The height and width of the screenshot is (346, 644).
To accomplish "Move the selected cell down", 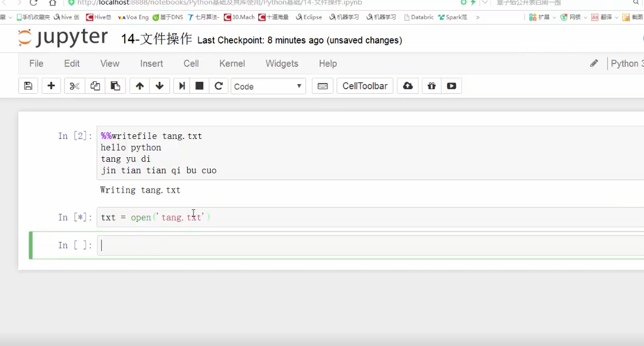I will tap(160, 86).
